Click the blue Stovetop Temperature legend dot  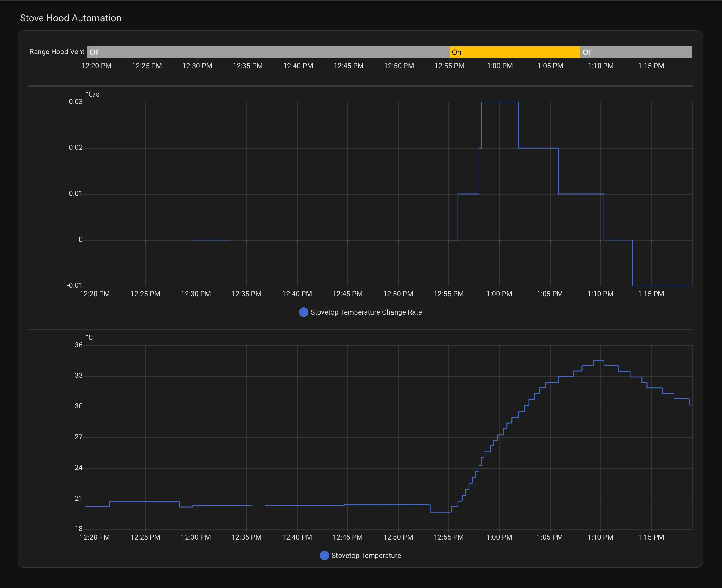325,556
